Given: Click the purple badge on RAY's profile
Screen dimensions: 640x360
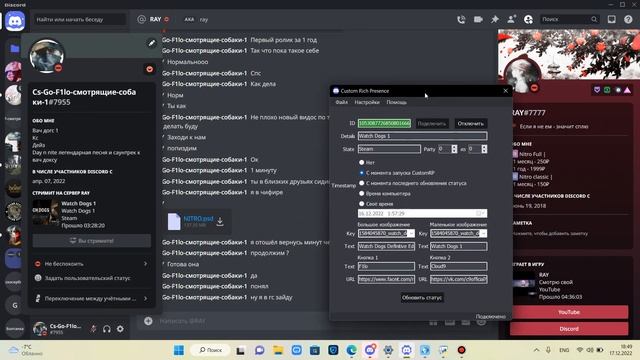Looking at the screenshot, I should coord(597,90).
